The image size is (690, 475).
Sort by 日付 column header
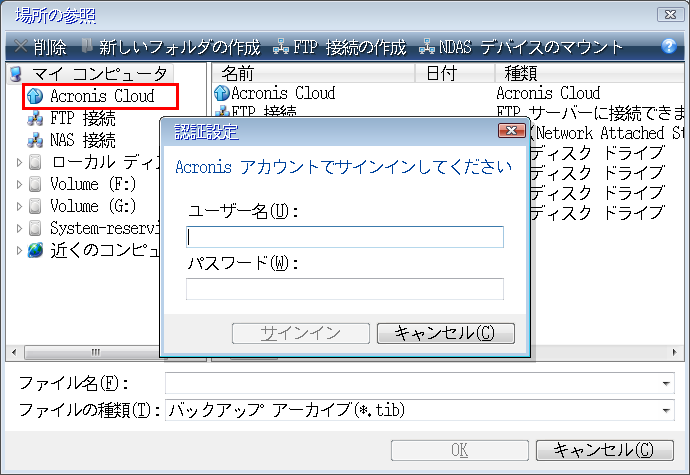tap(454, 73)
